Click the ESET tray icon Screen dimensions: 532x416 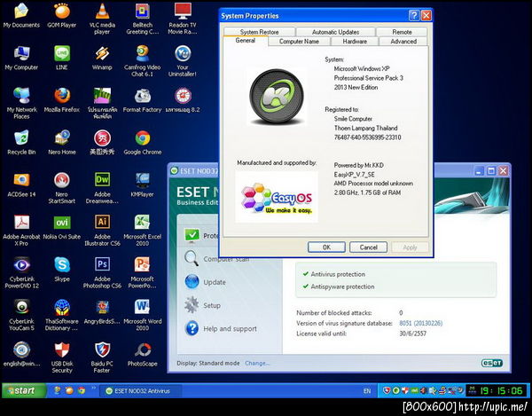[x=395, y=391]
